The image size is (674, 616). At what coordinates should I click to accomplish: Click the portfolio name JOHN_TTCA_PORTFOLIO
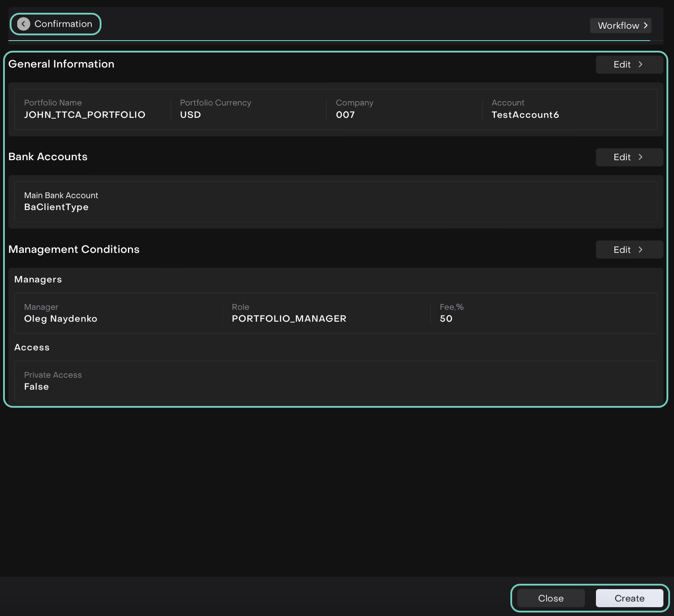coord(85,115)
